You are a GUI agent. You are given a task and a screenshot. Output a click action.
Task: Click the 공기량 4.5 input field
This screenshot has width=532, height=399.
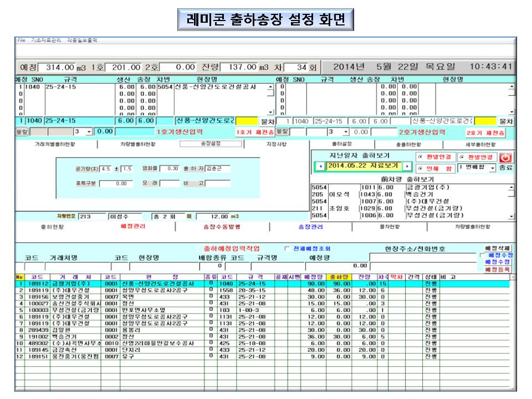[x=105, y=168]
